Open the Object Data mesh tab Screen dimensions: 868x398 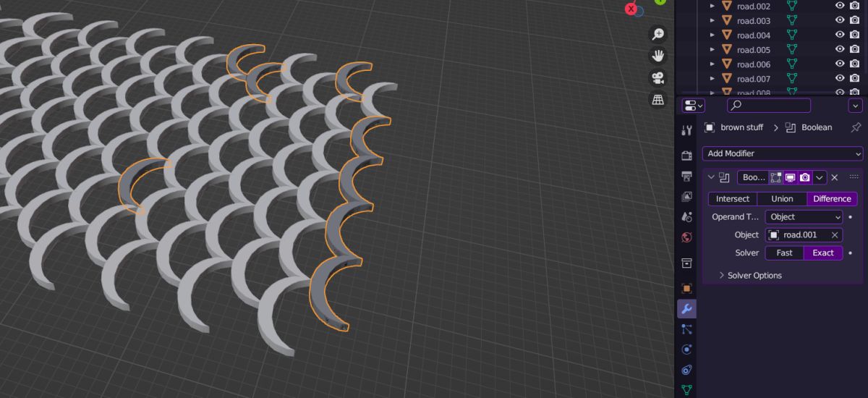[686, 389]
